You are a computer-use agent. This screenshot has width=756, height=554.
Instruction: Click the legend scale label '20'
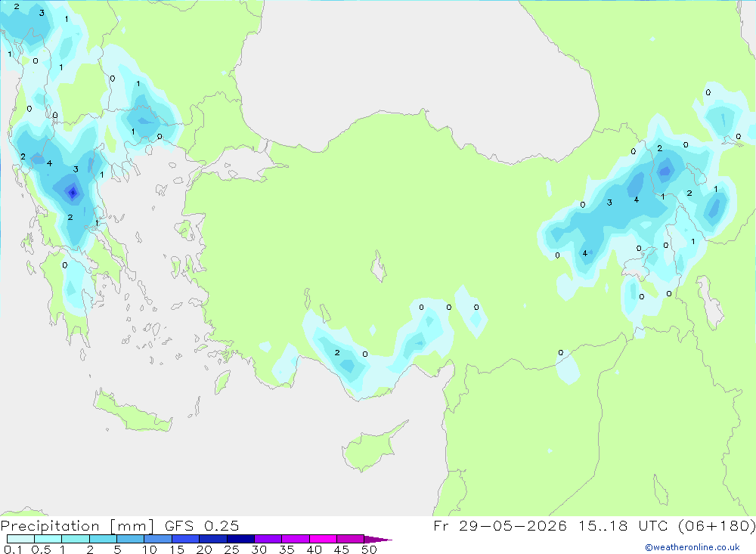204,549
